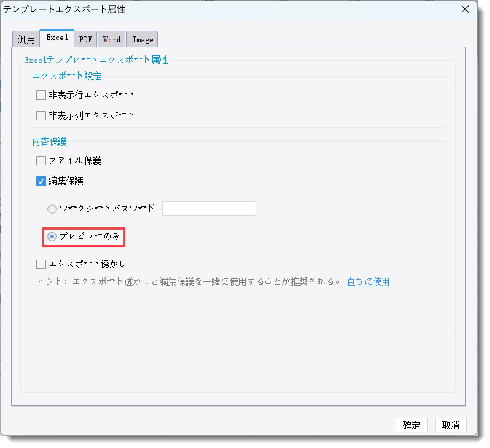This screenshot has height=448, width=490.
Task: Select the Excel tab
Action: pos(57,38)
